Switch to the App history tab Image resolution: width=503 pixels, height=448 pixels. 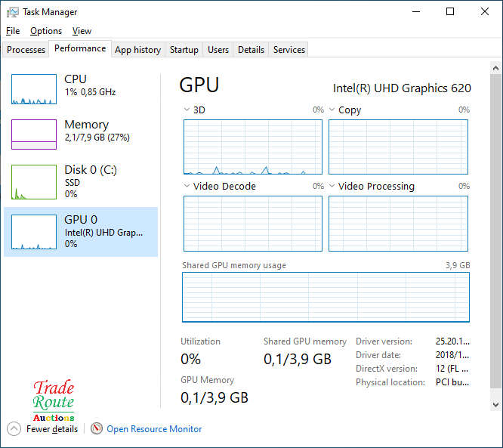coord(137,50)
